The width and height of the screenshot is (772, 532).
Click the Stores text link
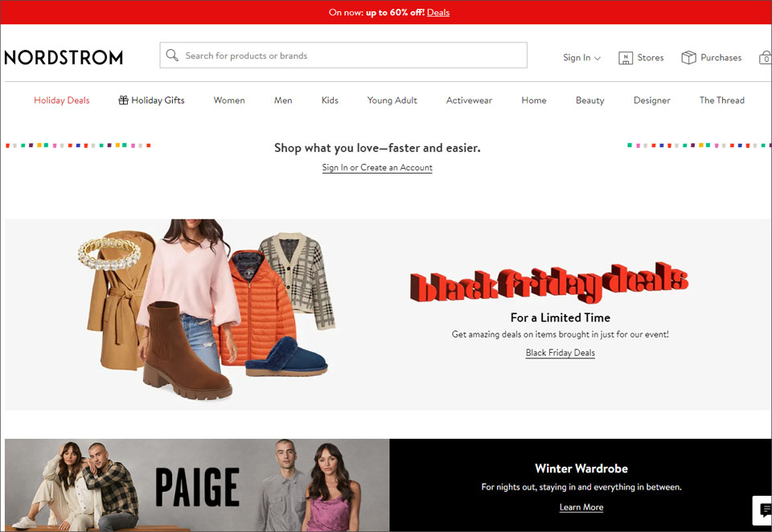pos(651,58)
